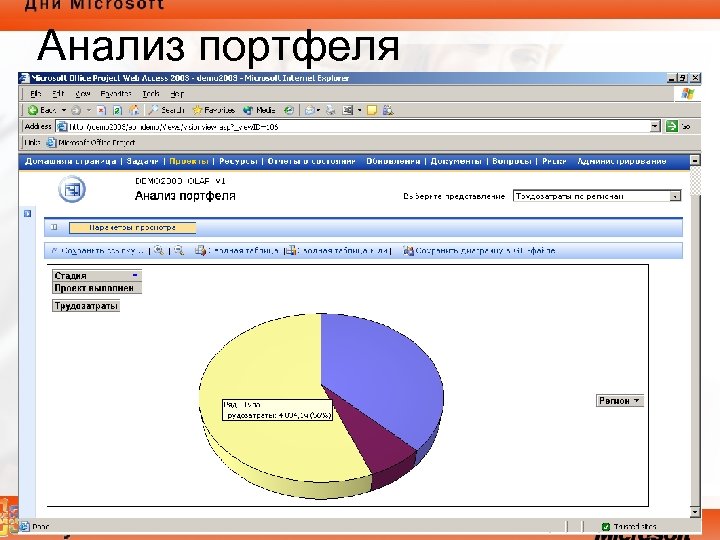Show browsing History via toolbar icon
The width and height of the screenshot is (720, 540).
coord(289,110)
